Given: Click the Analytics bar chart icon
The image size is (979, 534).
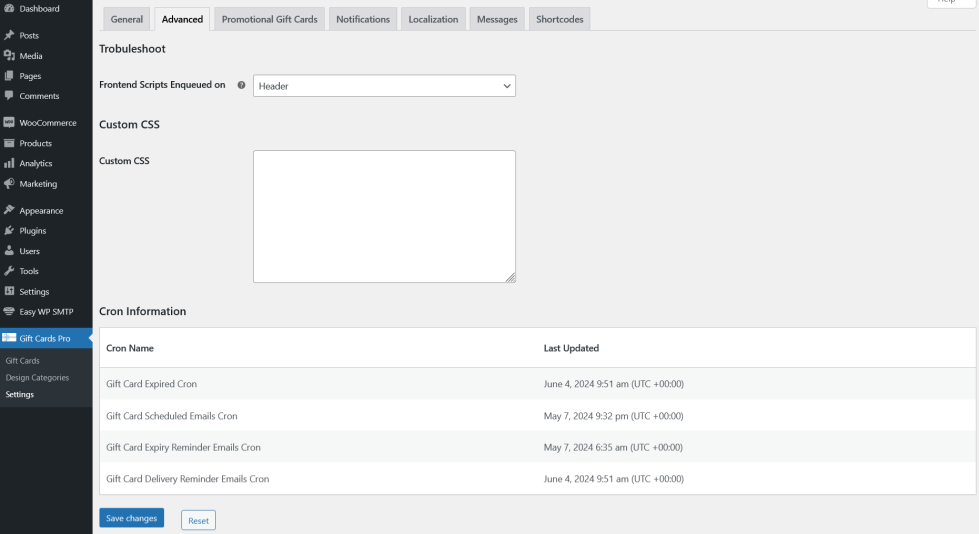Looking at the screenshot, I should [x=9, y=163].
